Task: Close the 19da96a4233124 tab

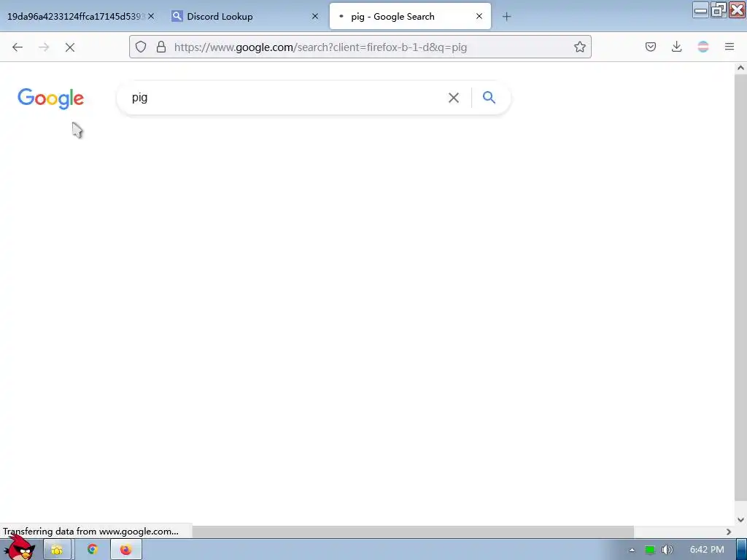Action: point(151,16)
